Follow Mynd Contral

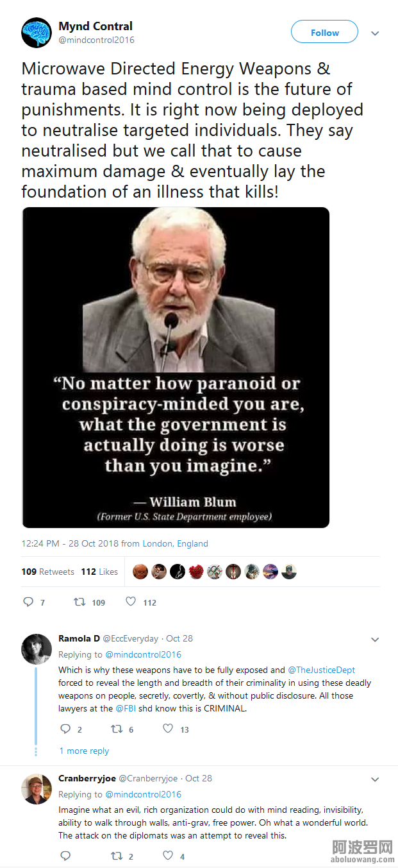pyautogui.click(x=324, y=32)
